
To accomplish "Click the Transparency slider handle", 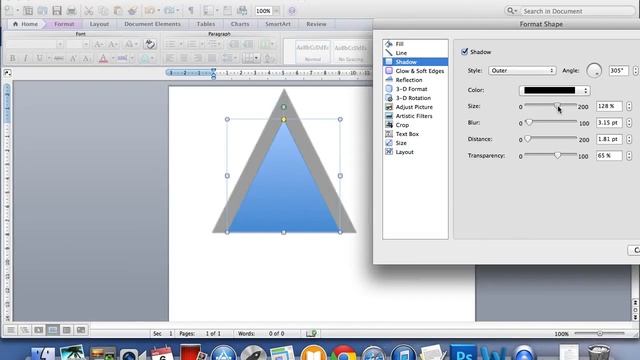I will (558, 156).
